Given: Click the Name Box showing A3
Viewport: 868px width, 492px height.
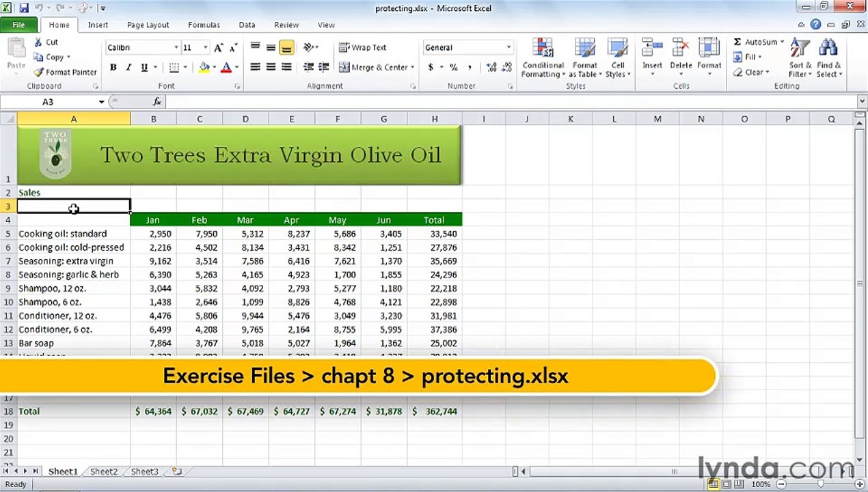Looking at the screenshot, I should pos(48,102).
